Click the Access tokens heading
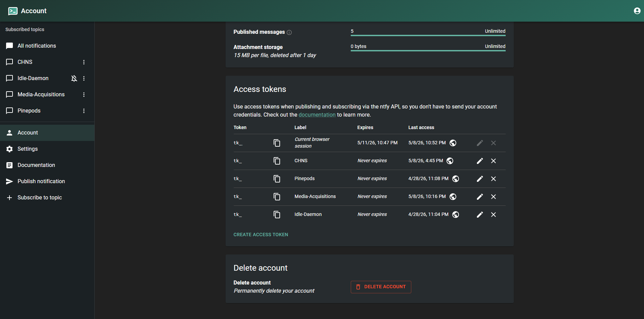 [x=260, y=89]
